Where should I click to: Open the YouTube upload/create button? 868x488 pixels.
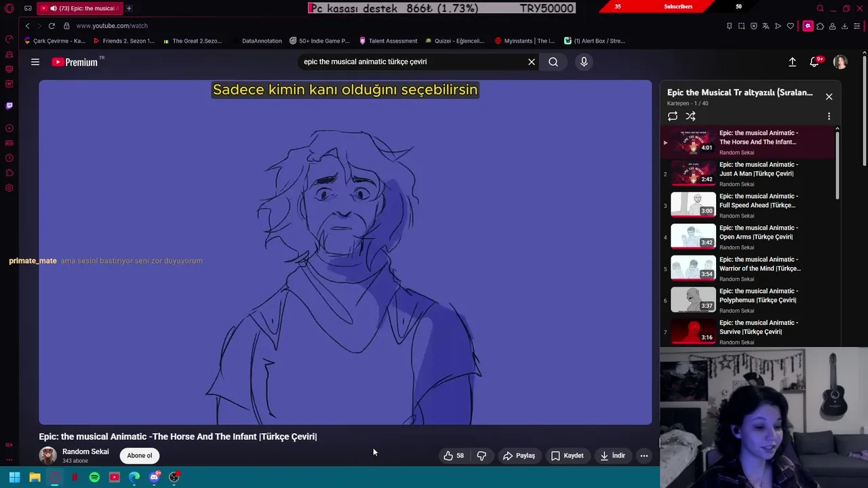click(792, 62)
